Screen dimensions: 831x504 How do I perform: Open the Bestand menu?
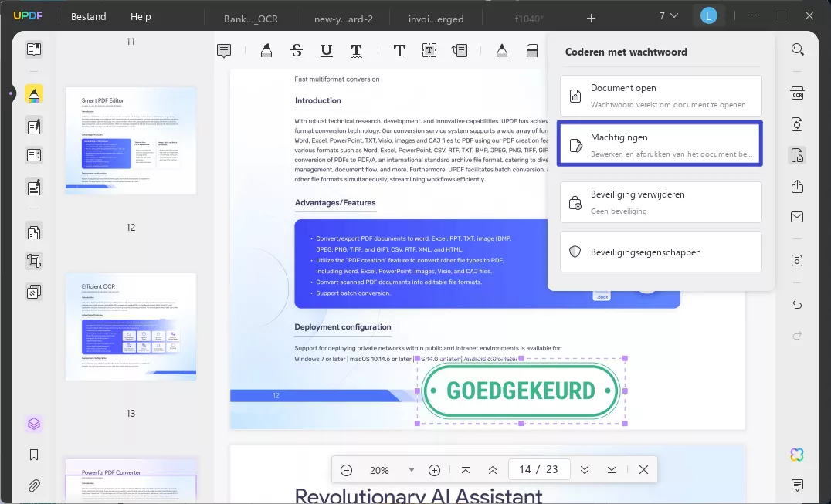(x=89, y=16)
